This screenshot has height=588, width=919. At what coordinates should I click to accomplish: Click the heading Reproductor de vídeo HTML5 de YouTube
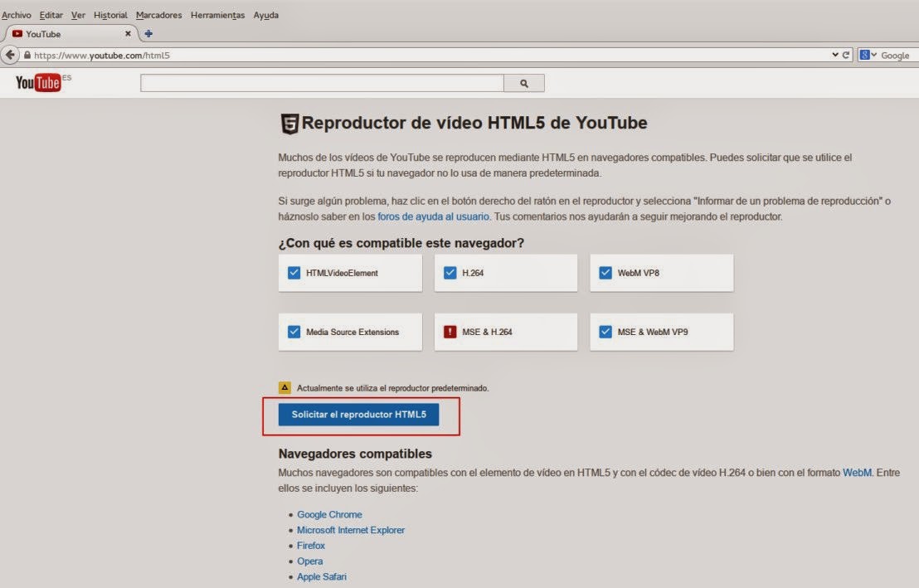point(474,123)
